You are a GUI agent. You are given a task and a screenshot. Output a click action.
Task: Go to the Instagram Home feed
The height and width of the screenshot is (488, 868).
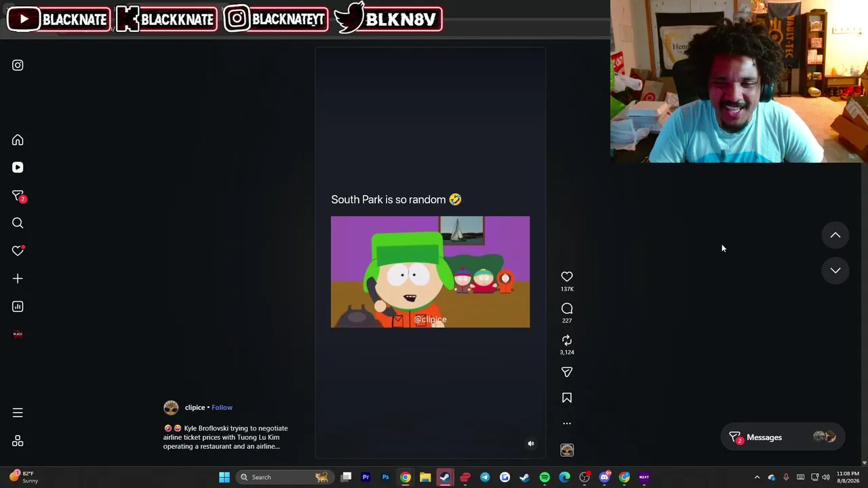click(18, 140)
